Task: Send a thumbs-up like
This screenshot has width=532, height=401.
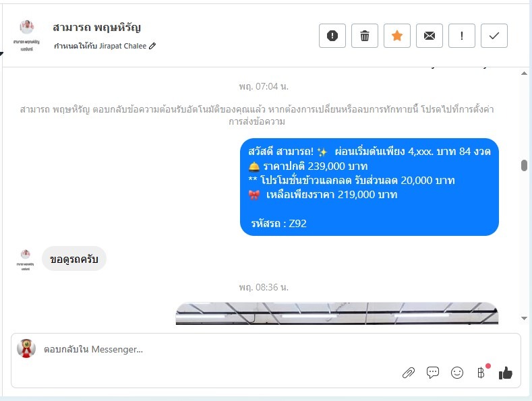Action: pyautogui.click(x=506, y=373)
